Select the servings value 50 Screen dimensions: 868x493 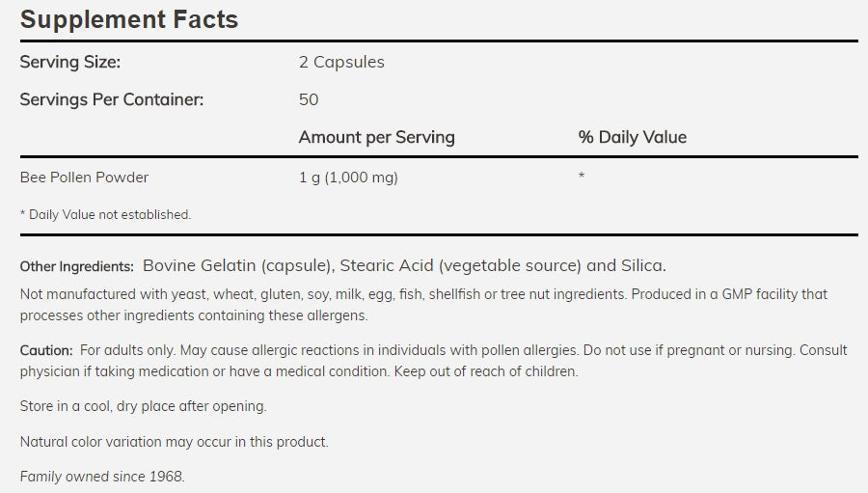tap(309, 99)
